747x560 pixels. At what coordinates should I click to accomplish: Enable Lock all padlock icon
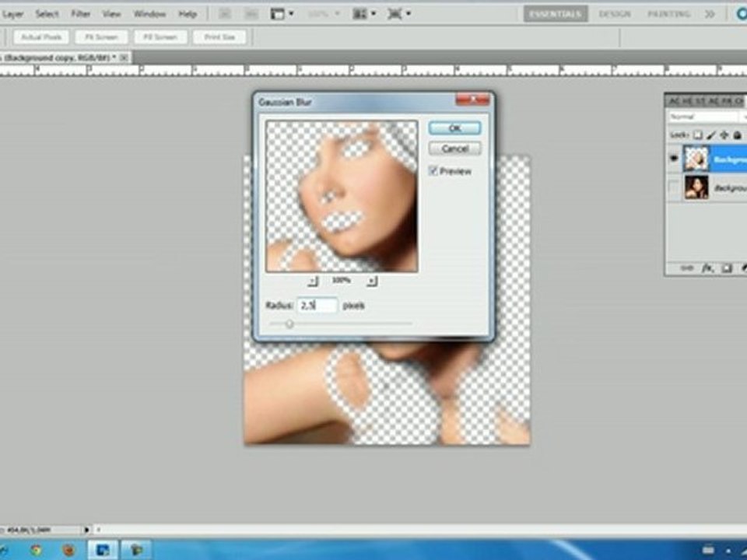pyautogui.click(x=738, y=135)
